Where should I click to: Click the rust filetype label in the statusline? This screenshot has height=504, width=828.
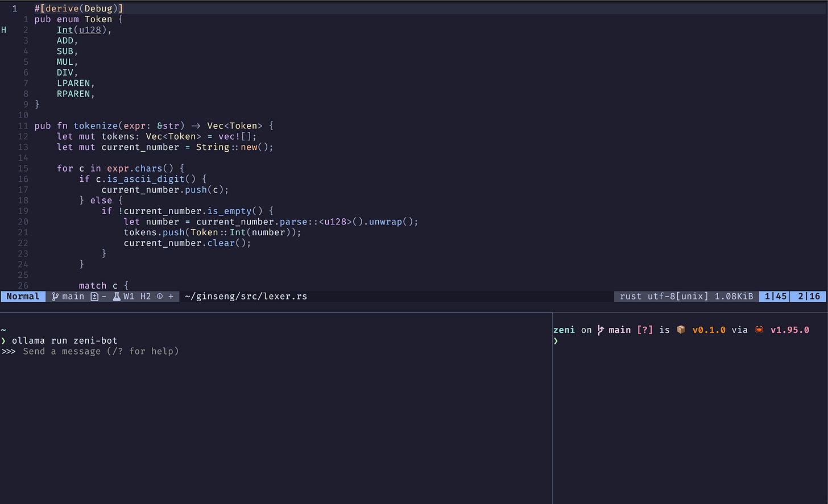click(631, 297)
